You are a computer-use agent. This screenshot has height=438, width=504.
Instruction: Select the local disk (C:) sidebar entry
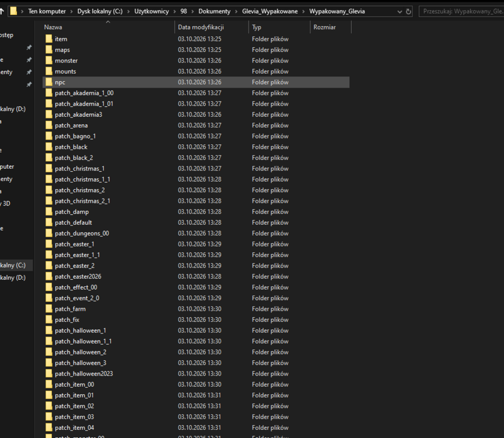click(x=16, y=266)
